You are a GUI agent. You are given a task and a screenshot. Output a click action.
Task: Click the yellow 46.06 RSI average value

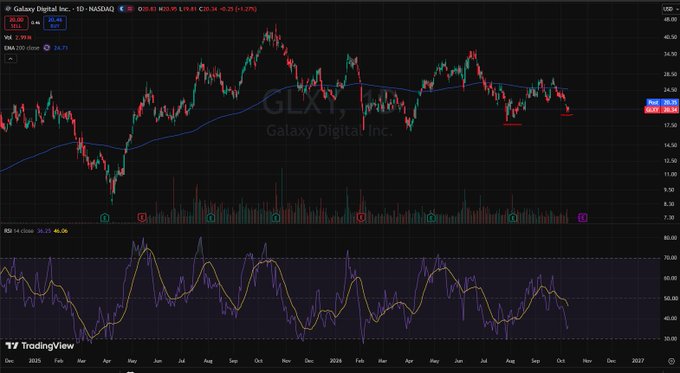point(60,231)
